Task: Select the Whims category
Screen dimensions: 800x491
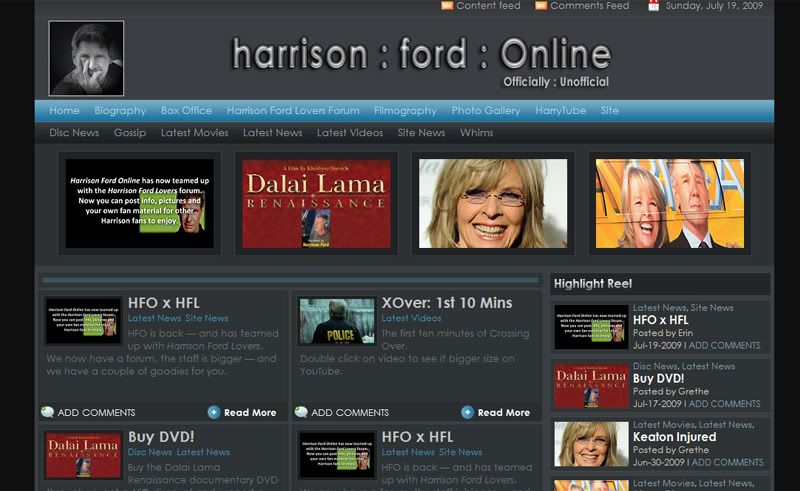Action: tap(477, 133)
